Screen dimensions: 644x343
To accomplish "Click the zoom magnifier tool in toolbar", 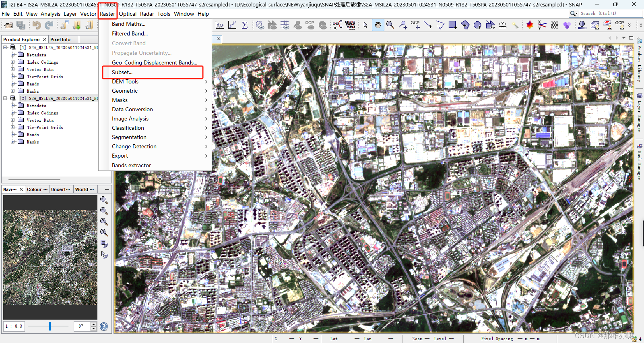I will click(x=390, y=25).
